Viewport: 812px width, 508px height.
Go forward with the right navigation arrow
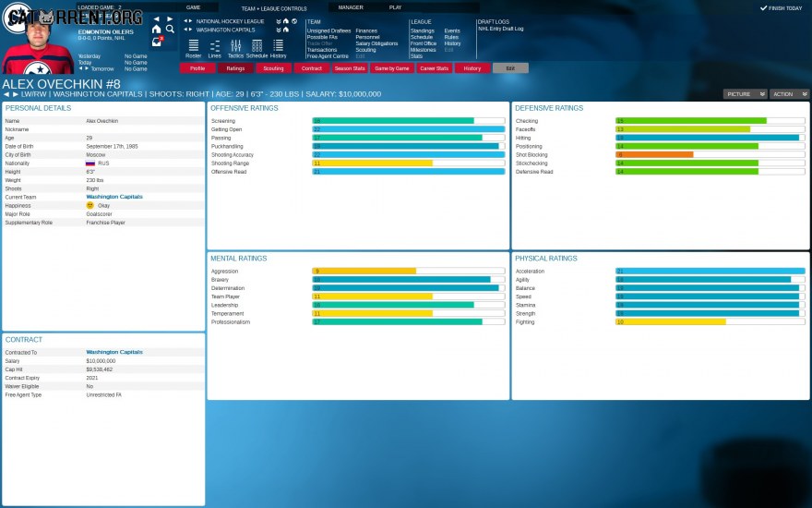[170, 19]
